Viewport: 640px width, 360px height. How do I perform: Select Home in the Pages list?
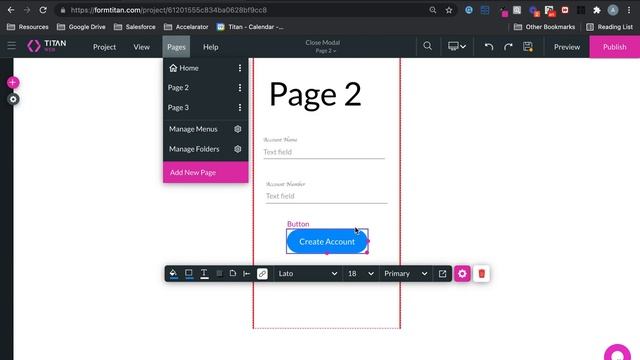[189, 68]
